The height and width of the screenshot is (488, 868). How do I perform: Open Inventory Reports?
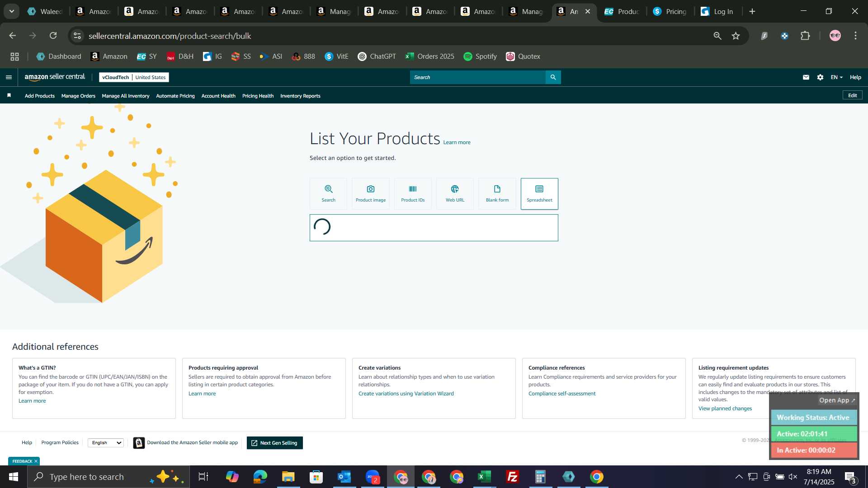click(x=300, y=96)
